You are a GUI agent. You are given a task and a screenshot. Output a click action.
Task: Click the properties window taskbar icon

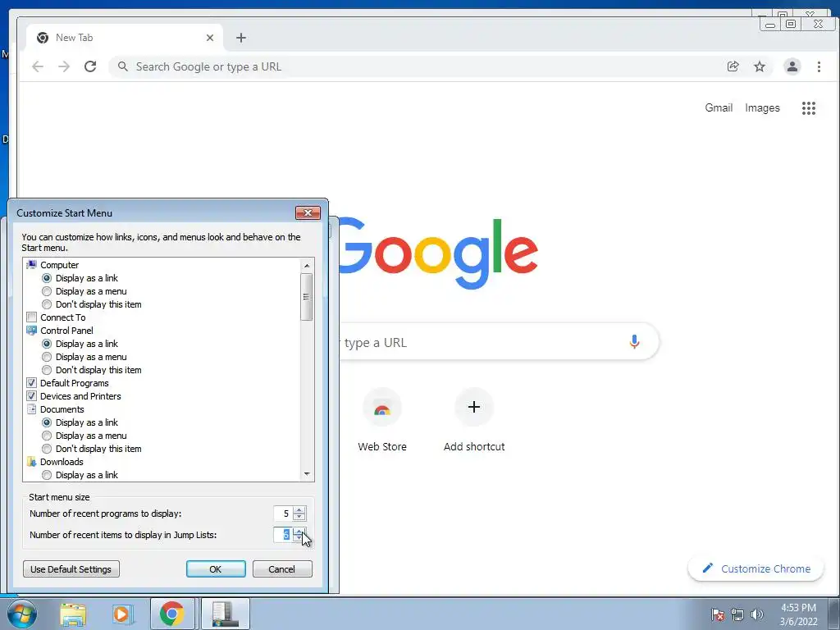coord(225,614)
